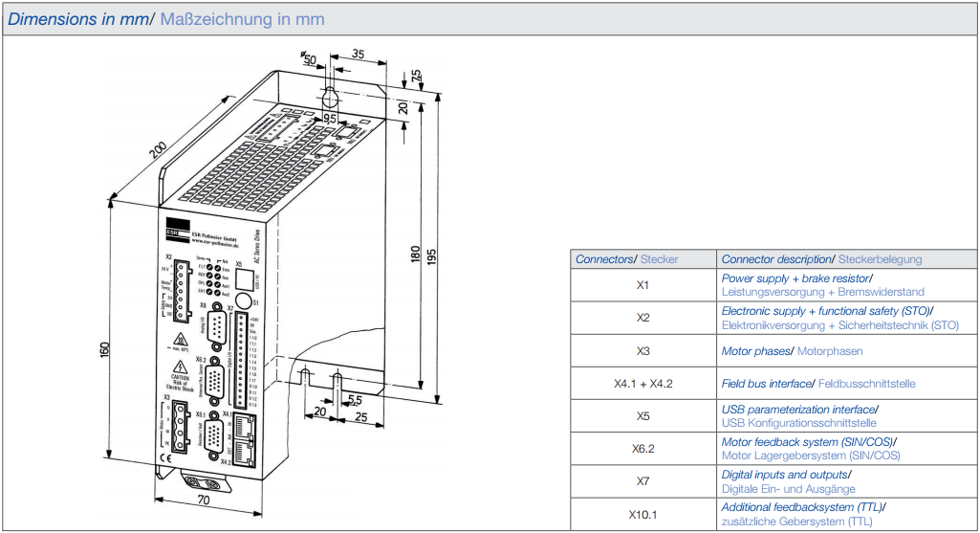980x533 pixels.
Task: Click the X5 USB port on the drive
Action: (244, 278)
